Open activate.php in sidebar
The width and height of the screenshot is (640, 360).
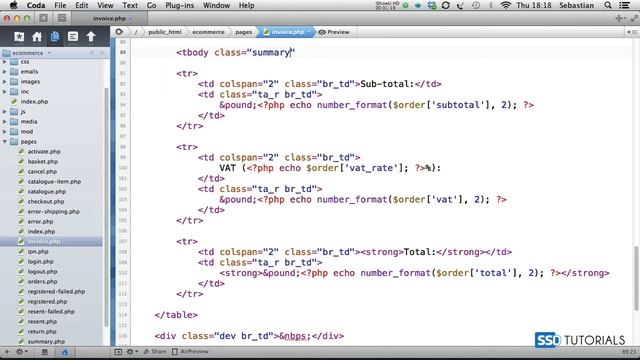click(44, 151)
